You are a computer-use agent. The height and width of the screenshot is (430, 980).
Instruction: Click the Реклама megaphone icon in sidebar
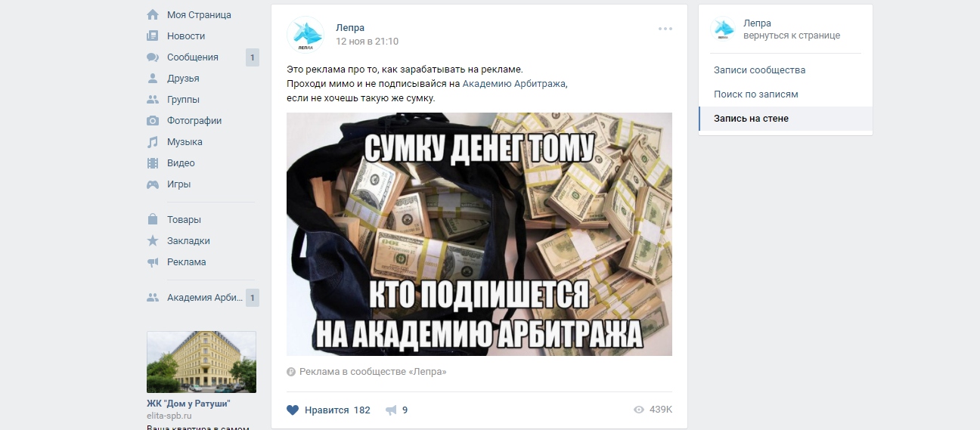[x=153, y=262]
